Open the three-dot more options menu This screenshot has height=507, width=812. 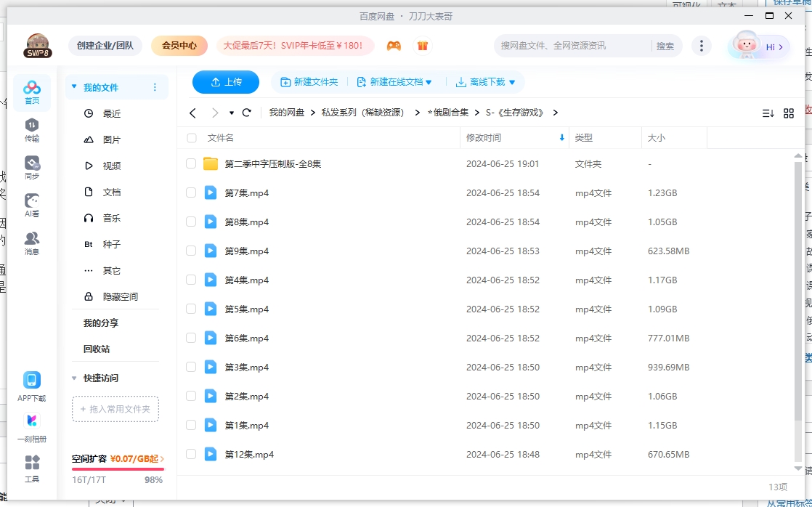tap(702, 45)
